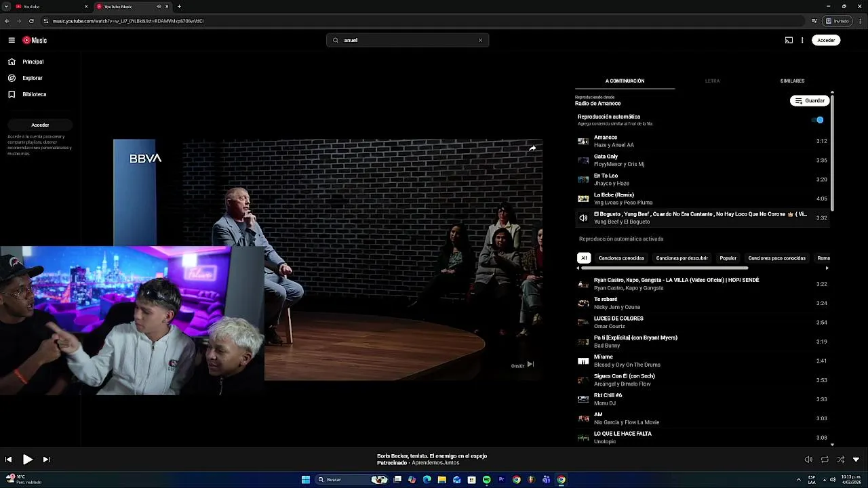868x488 pixels.
Task: Click the chips row left scroll arrow
Action: coord(578,268)
